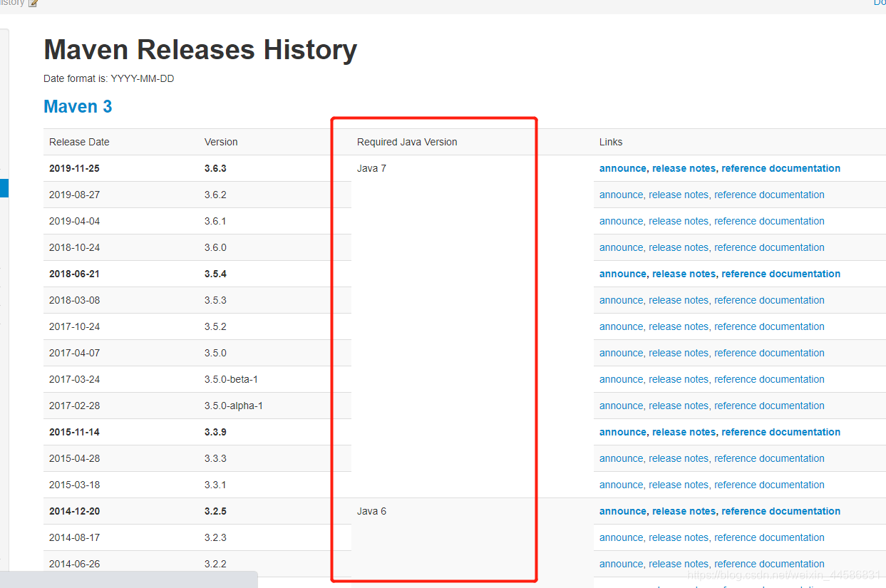
Task: Select the version cell '3.5.0-beta-1'
Action: [x=231, y=380]
